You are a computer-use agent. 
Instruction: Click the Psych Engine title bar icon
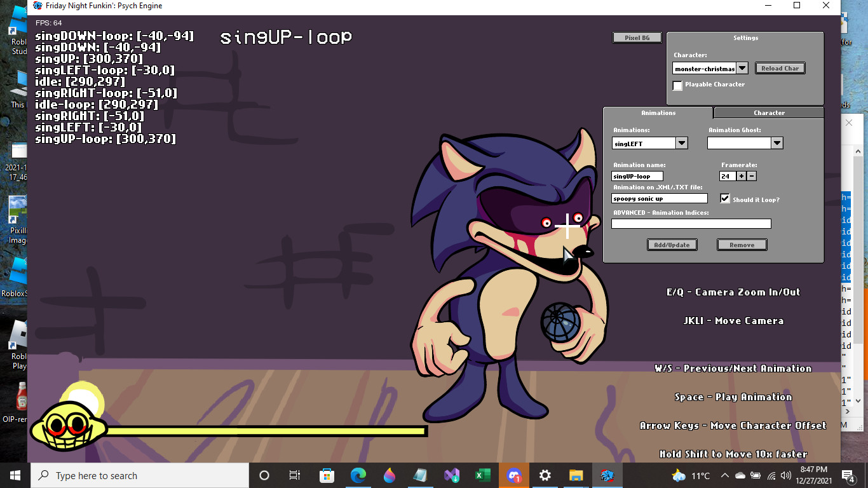(37, 6)
